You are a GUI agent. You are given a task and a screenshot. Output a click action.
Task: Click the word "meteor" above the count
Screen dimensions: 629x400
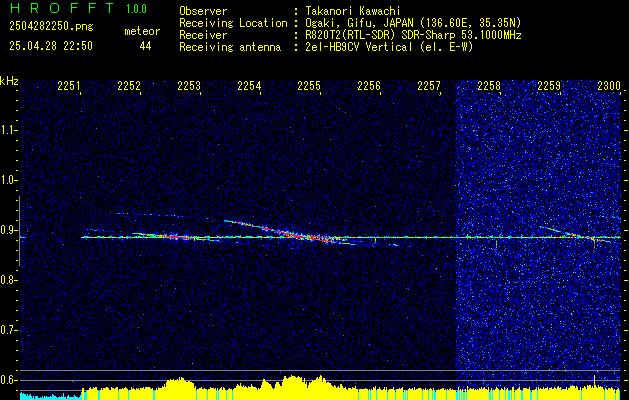(x=142, y=31)
